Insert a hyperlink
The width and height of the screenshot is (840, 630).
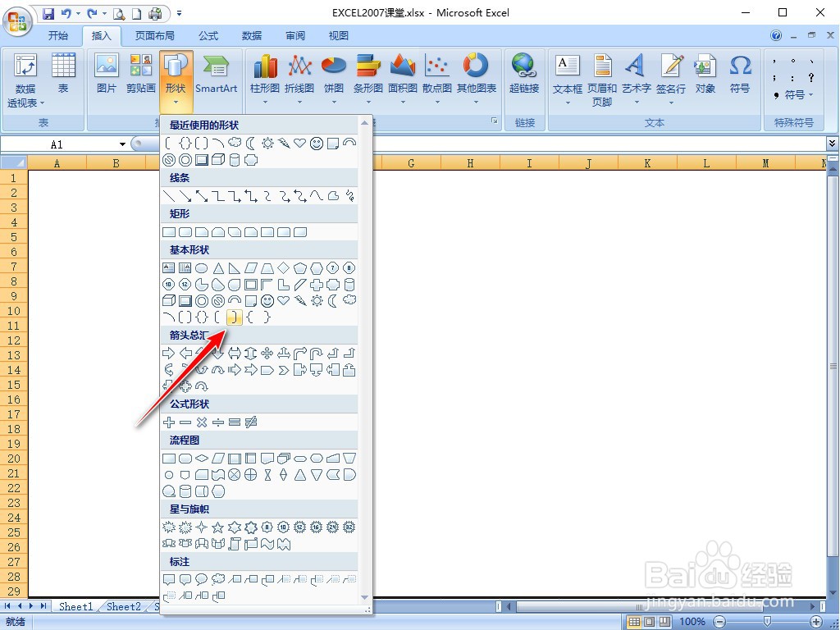pyautogui.click(x=524, y=74)
